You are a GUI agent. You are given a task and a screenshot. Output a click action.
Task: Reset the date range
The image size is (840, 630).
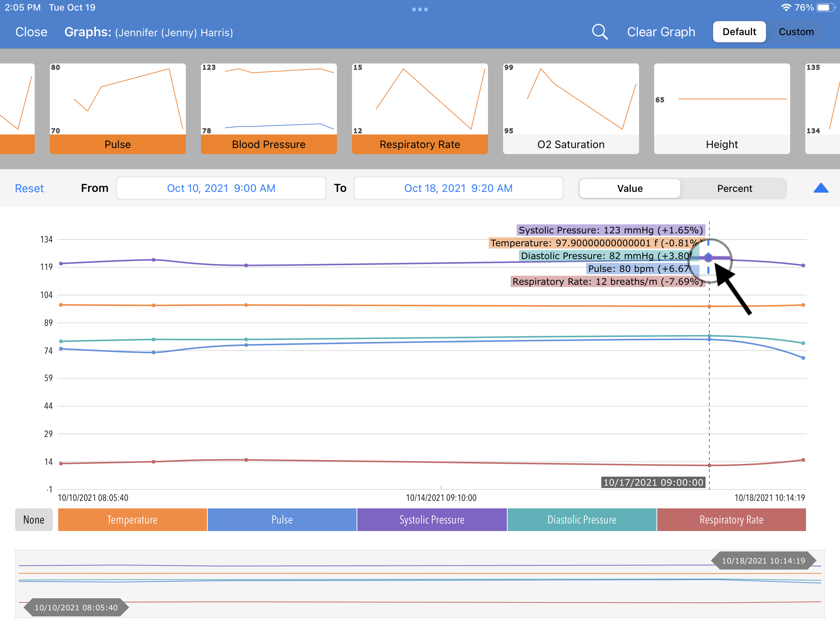point(29,188)
